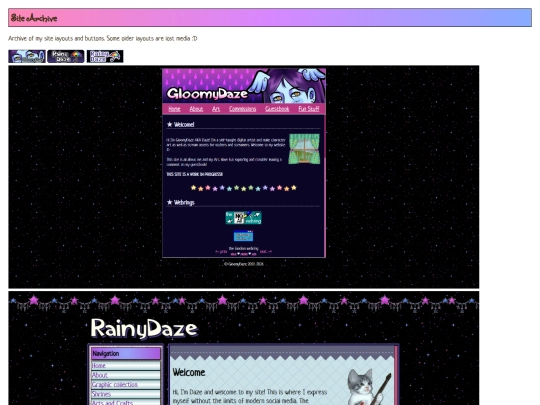Click the 'Welcome!' star heading in GloomyDaze
This screenshot has width=540, height=405.
coord(180,125)
